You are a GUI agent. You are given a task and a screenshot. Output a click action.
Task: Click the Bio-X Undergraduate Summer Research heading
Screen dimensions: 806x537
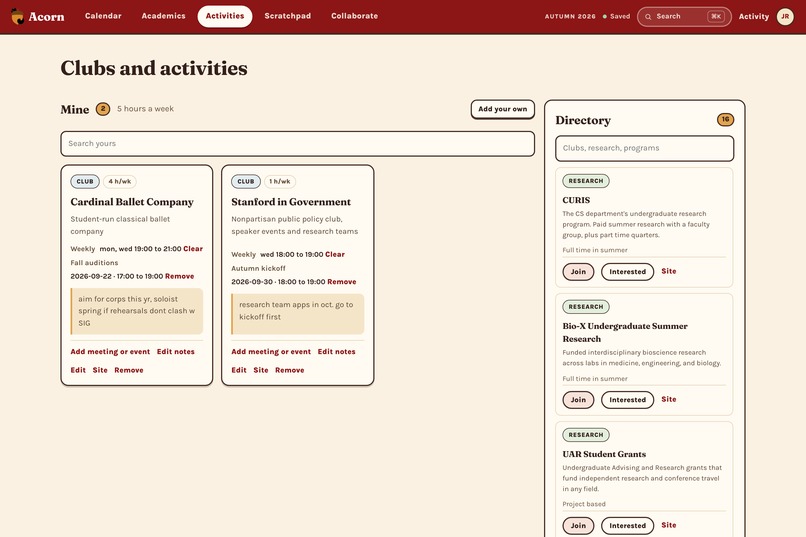pyautogui.click(x=625, y=332)
